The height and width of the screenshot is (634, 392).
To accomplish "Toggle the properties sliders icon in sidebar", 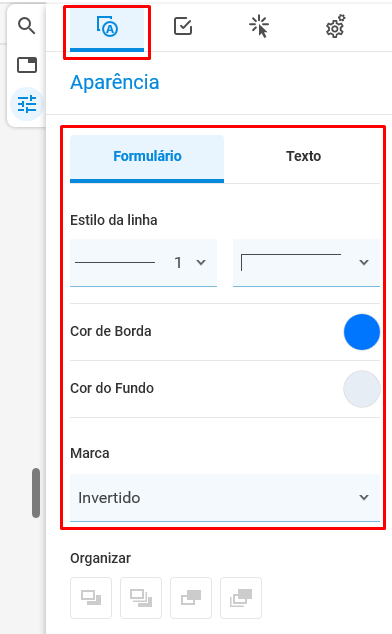I will pos(27,104).
